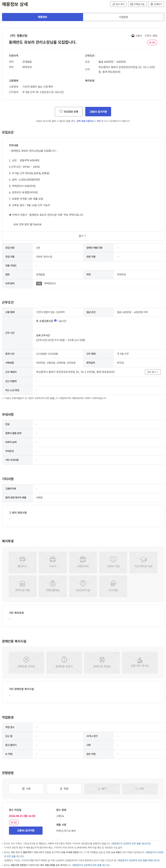Click 1명 in 모집 인원 row
Image resolution: width=166 pixels, height=868 pixels.
38,248
